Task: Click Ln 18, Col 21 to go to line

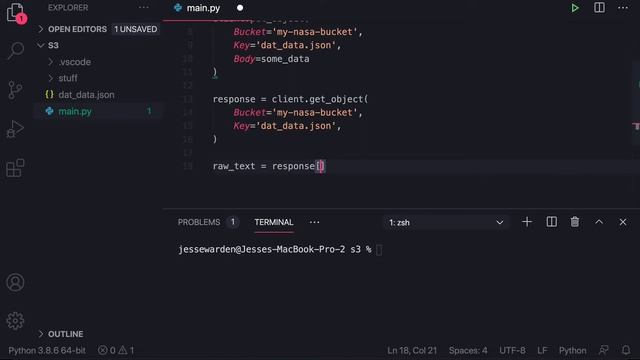Action: [412, 350]
